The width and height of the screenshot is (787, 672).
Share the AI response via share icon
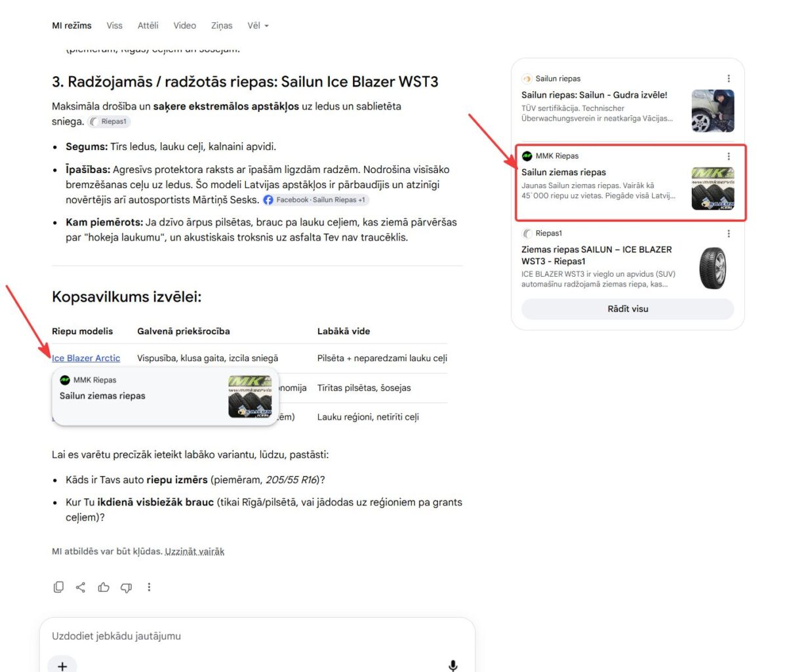pos(81,587)
